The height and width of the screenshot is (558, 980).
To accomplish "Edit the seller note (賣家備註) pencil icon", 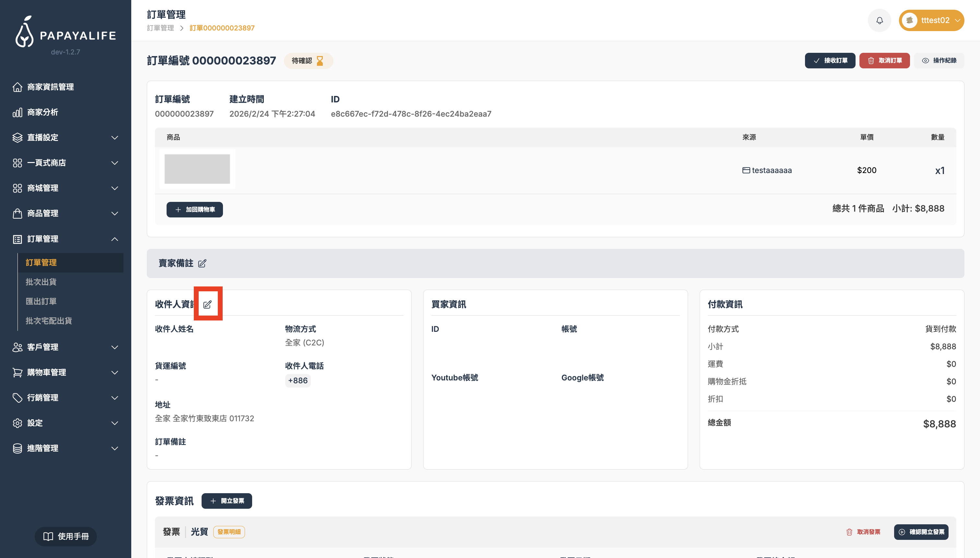I will tap(202, 263).
